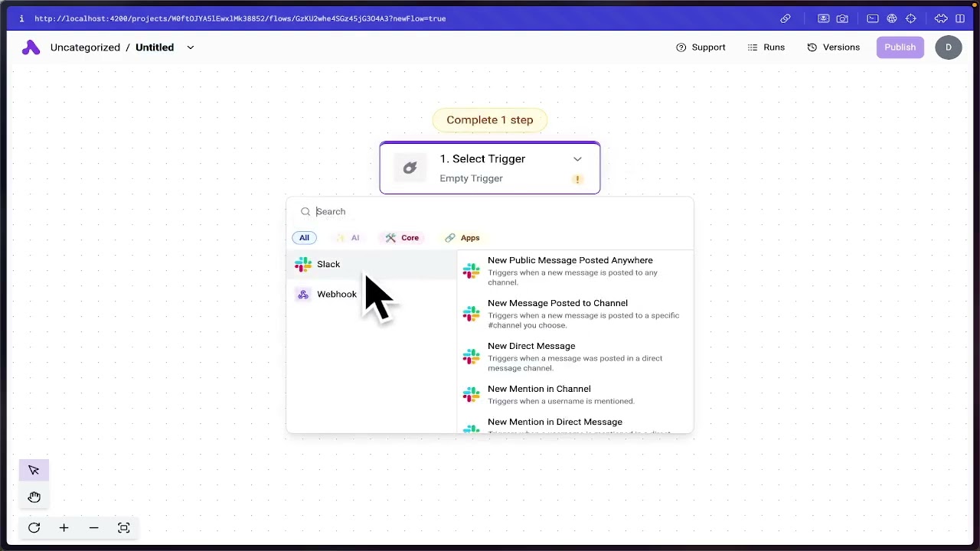980x551 pixels.
Task: Click the URL address text
Action: [x=240, y=18]
